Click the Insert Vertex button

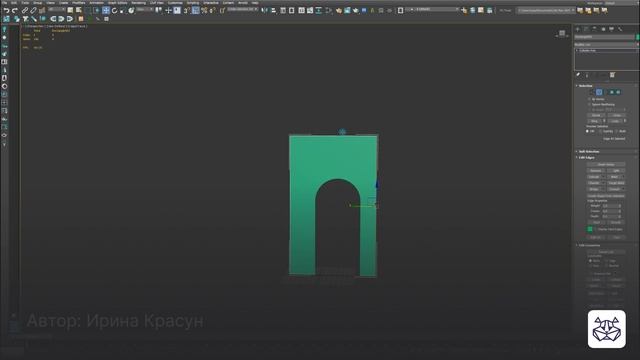[x=606, y=164]
